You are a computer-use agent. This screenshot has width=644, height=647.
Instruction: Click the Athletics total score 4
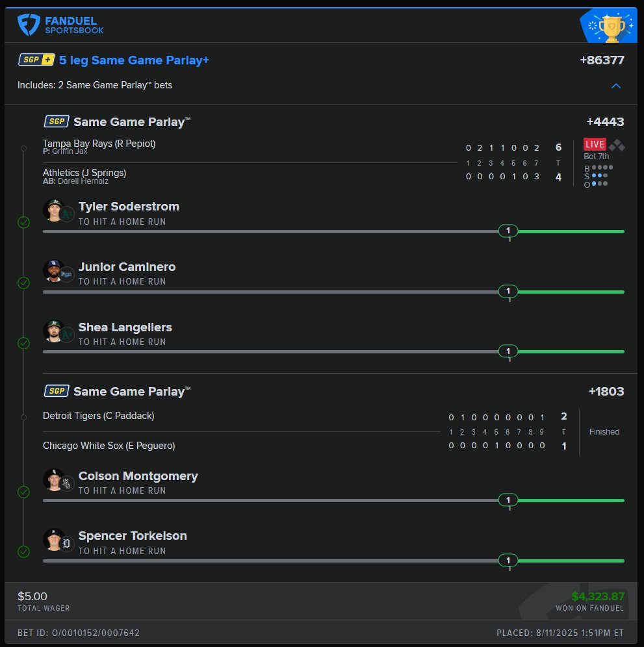[559, 177]
